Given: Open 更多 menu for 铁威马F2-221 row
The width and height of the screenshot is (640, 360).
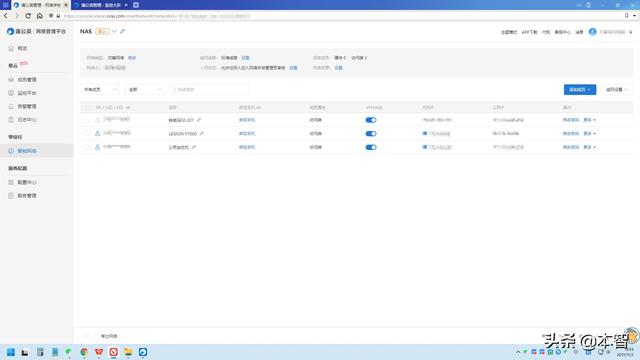Looking at the screenshot, I should pos(589,120).
